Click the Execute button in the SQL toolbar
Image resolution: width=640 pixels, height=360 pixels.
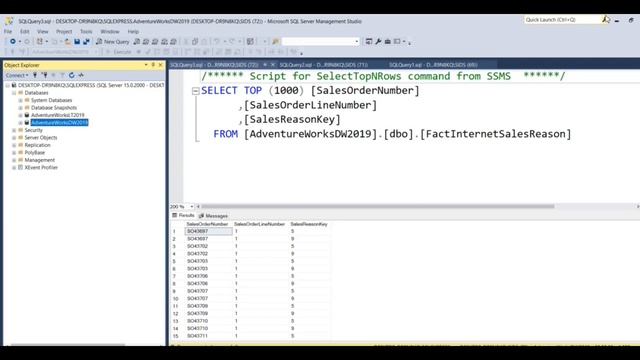tap(119, 52)
